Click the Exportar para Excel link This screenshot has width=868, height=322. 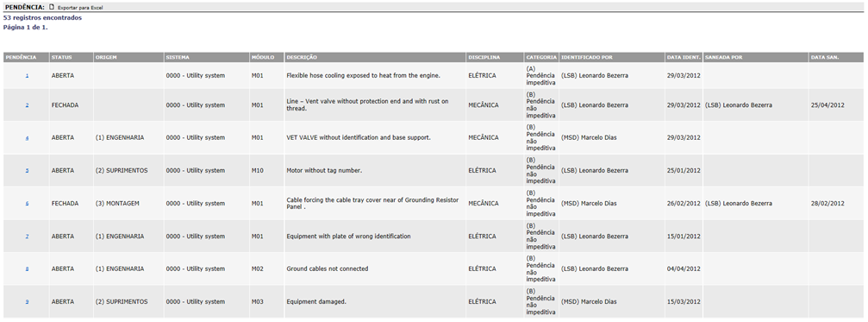click(x=80, y=8)
